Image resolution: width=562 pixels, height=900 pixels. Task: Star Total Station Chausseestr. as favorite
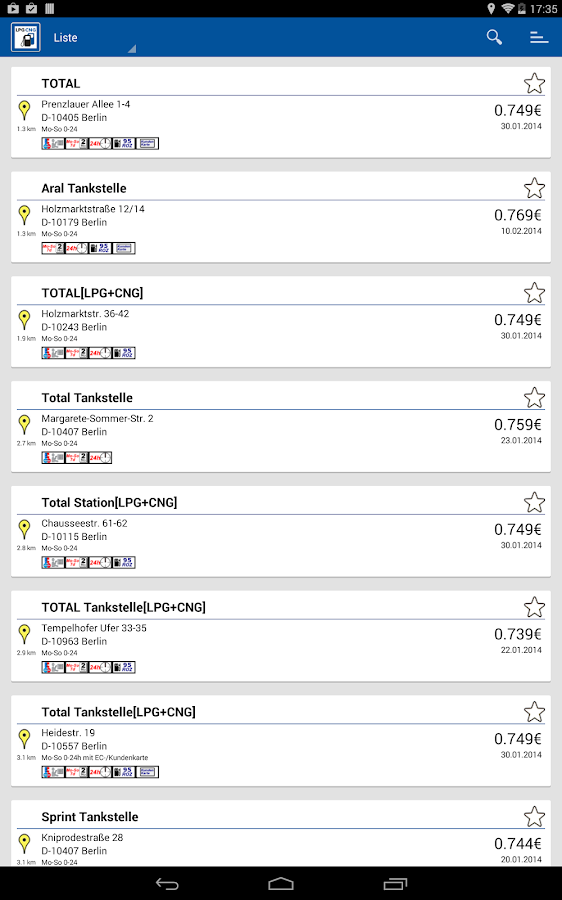[x=534, y=502]
